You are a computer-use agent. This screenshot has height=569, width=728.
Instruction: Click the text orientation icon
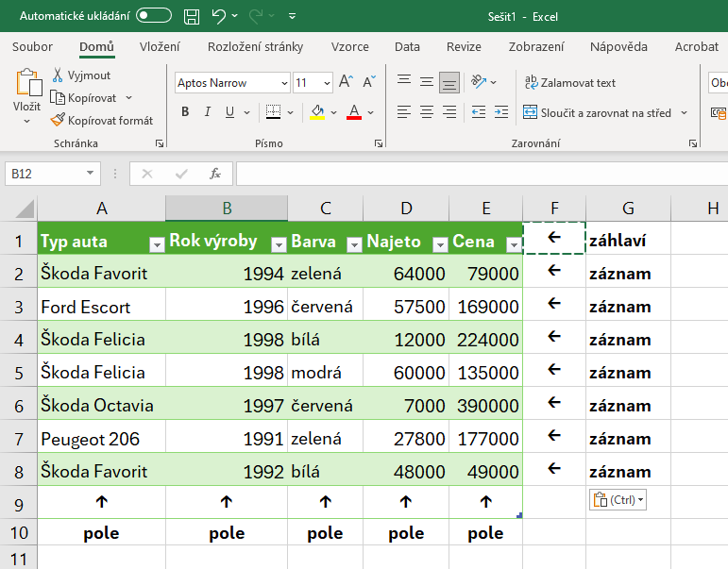[x=479, y=82]
